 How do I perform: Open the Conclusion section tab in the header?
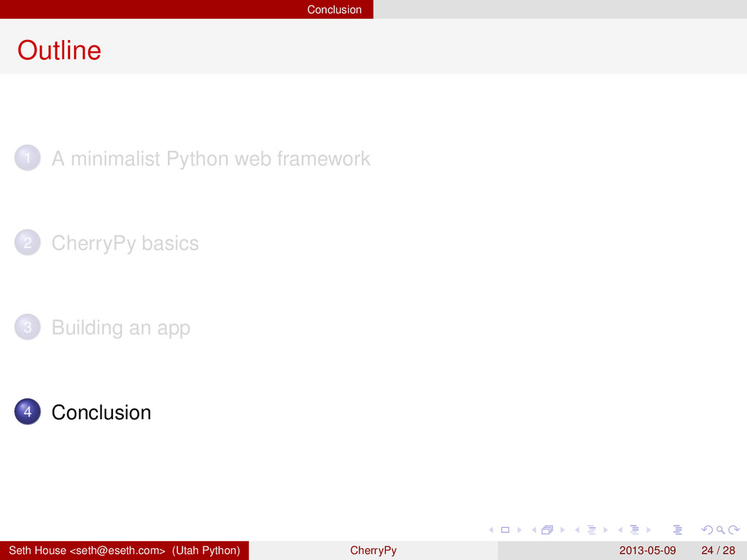[334, 9]
